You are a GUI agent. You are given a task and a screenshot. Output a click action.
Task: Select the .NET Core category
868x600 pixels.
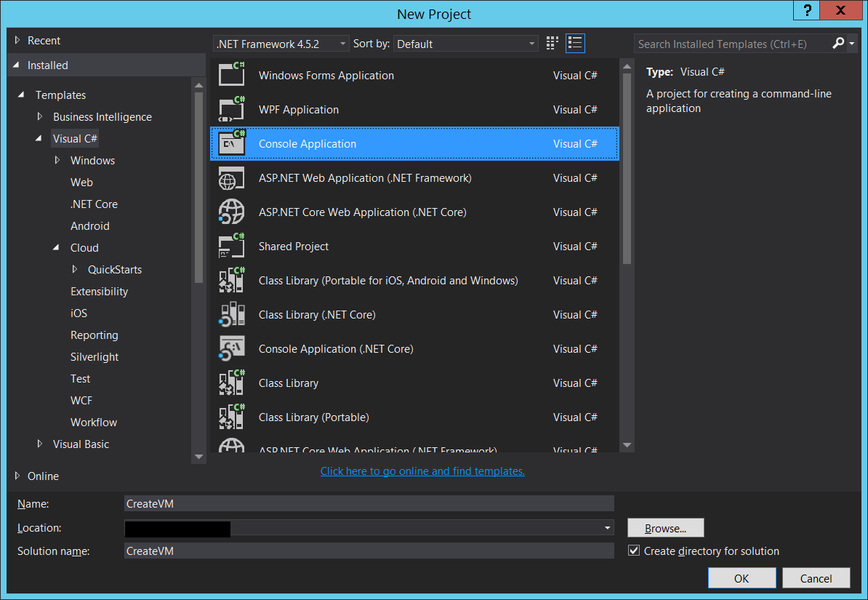(94, 204)
